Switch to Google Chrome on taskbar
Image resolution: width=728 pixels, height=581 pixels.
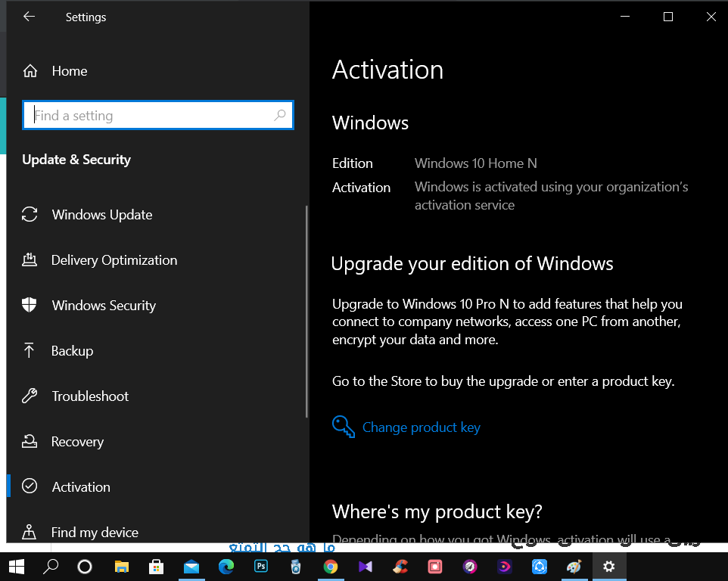pyautogui.click(x=331, y=567)
